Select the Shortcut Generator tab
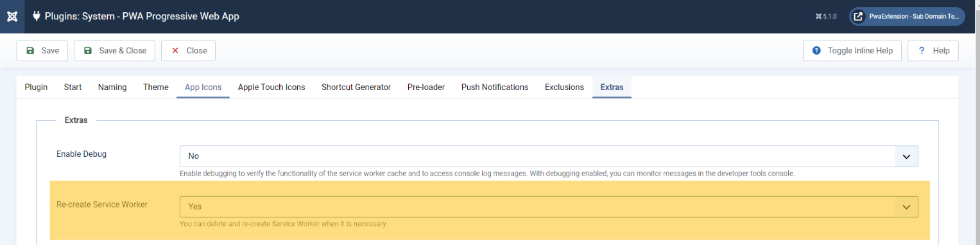This screenshot has height=245, width=980. [x=356, y=87]
